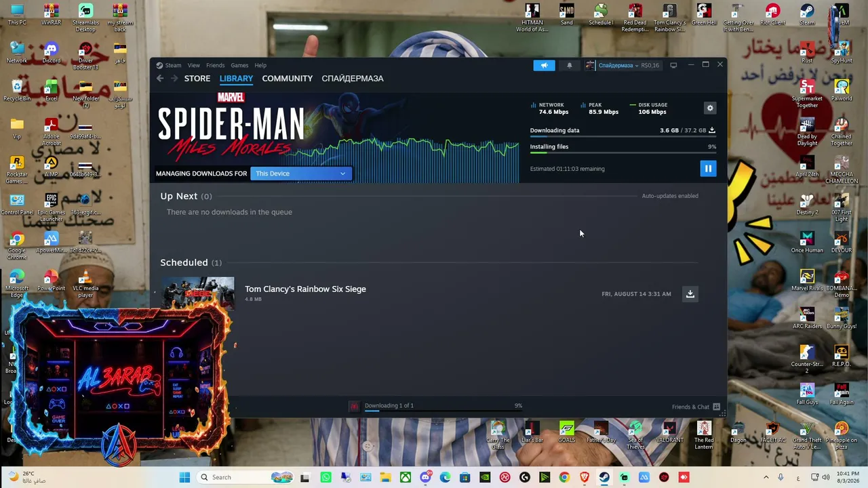Click the Installing files progress bar
This screenshot has width=868, height=488.
point(623,153)
